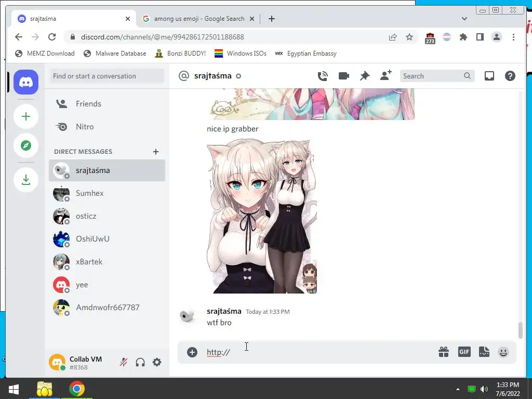The image size is (532, 399).
Task: Unmute the microphone
Action: point(124,362)
